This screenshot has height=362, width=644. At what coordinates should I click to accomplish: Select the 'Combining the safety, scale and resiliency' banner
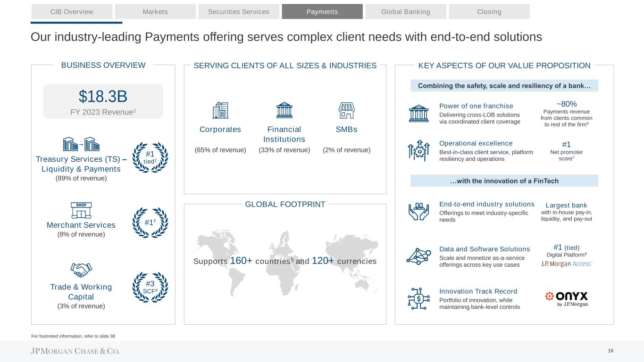pyautogui.click(x=504, y=86)
